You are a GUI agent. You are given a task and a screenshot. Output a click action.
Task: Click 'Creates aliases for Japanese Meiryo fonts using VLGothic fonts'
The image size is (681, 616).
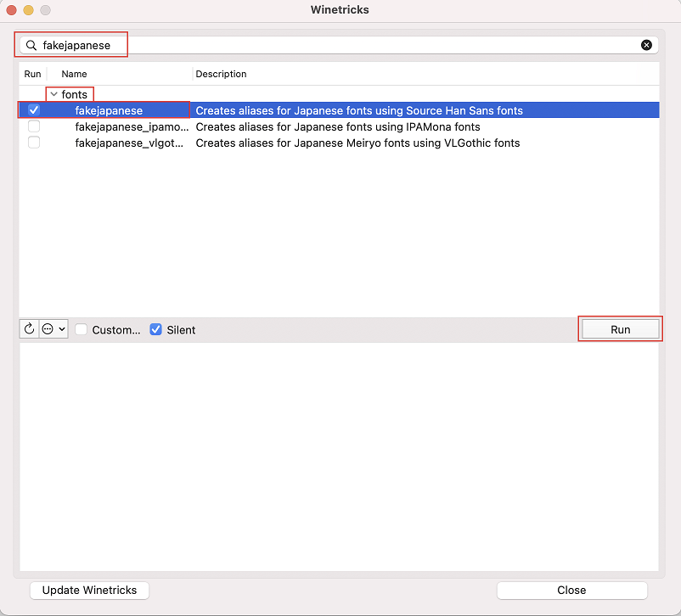(x=357, y=143)
